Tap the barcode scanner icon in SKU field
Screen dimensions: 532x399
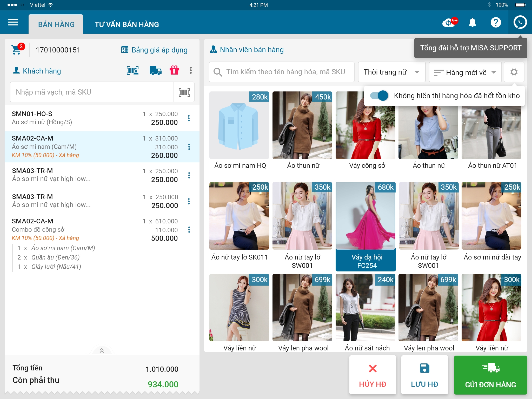(x=184, y=92)
